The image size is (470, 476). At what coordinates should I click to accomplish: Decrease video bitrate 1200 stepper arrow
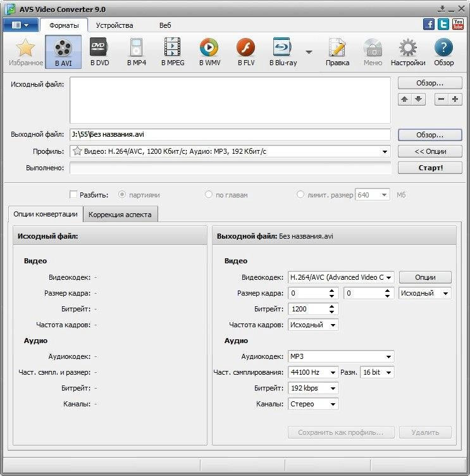coord(331,312)
